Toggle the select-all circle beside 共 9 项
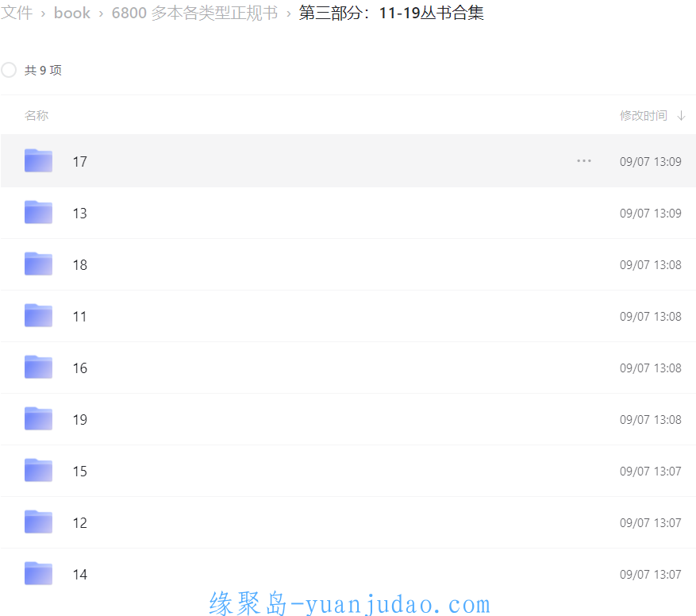 coord(9,70)
